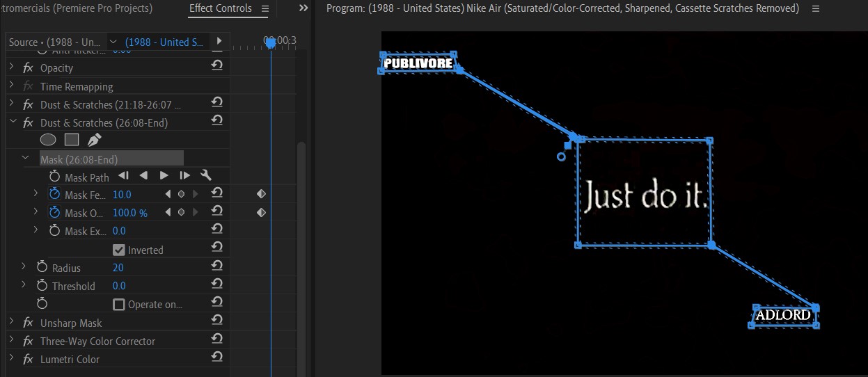The image size is (868, 377).
Task: Toggle fx switch for Dust & Scratches (21:18-26:07)
Action: click(29, 104)
